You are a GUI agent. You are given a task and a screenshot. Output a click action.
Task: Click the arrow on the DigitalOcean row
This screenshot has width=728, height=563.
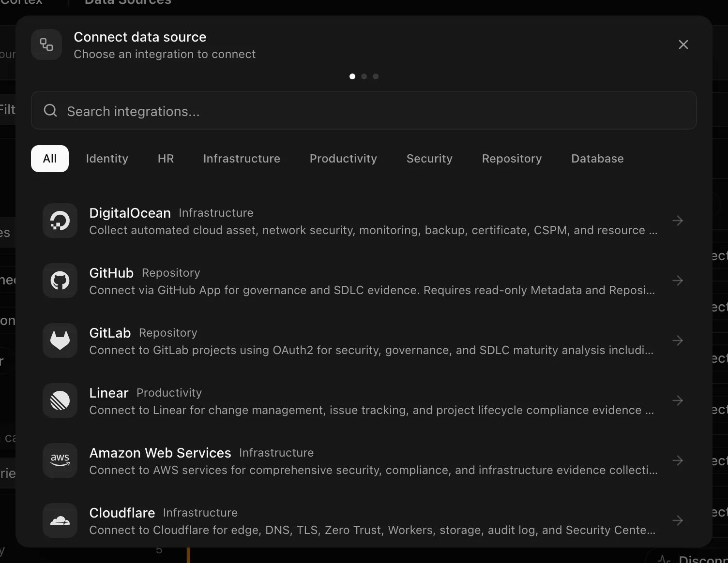pyautogui.click(x=678, y=221)
